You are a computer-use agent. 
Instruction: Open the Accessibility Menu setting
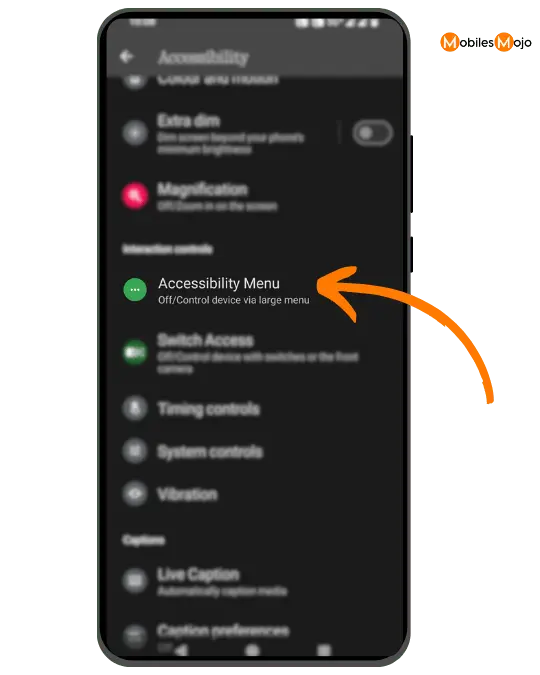click(x=255, y=290)
